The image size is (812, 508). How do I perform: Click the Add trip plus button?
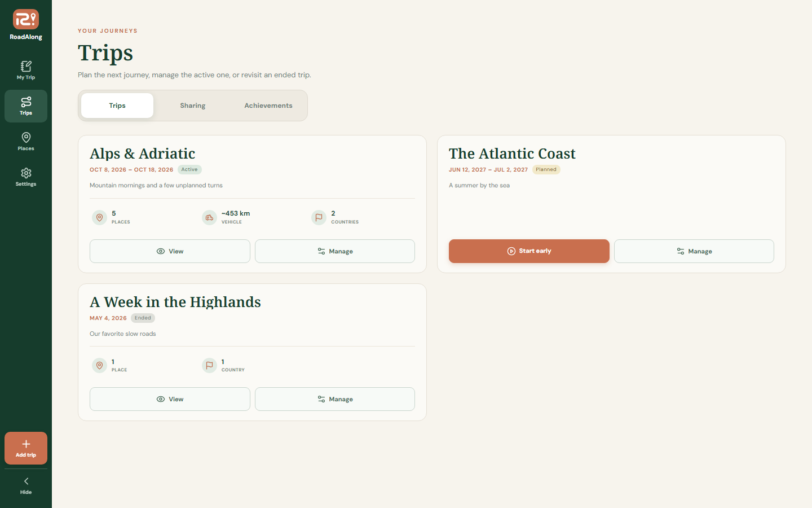pyautogui.click(x=26, y=448)
